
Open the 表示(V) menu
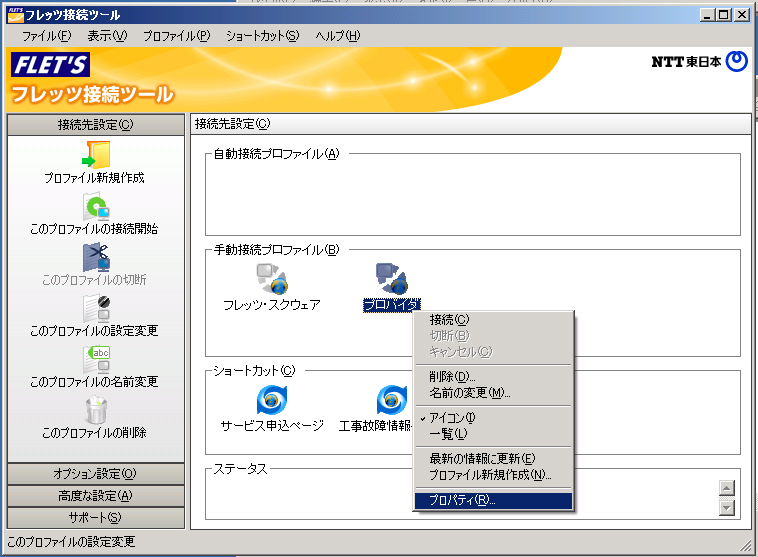[107, 36]
